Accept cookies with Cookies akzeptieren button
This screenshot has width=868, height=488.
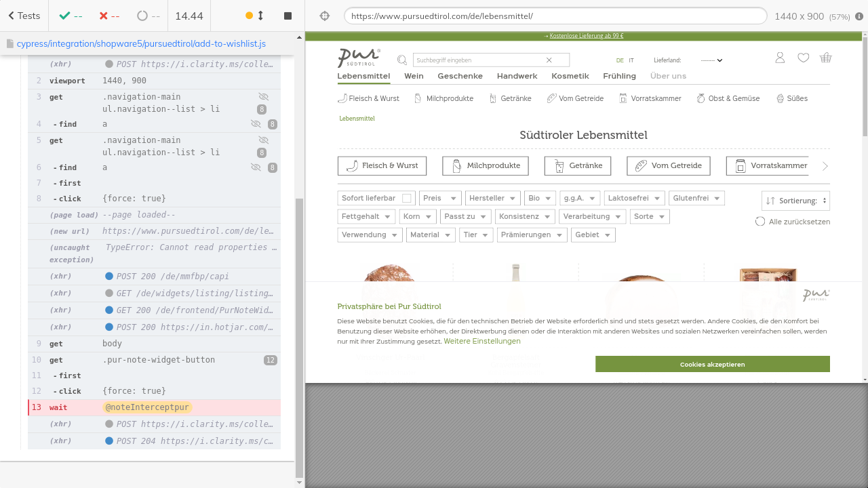[x=712, y=364]
